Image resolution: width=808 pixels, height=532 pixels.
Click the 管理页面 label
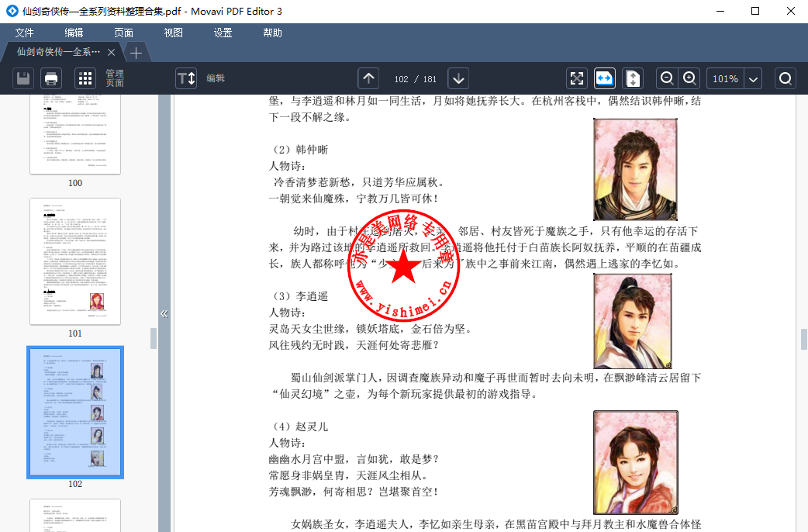[115, 78]
